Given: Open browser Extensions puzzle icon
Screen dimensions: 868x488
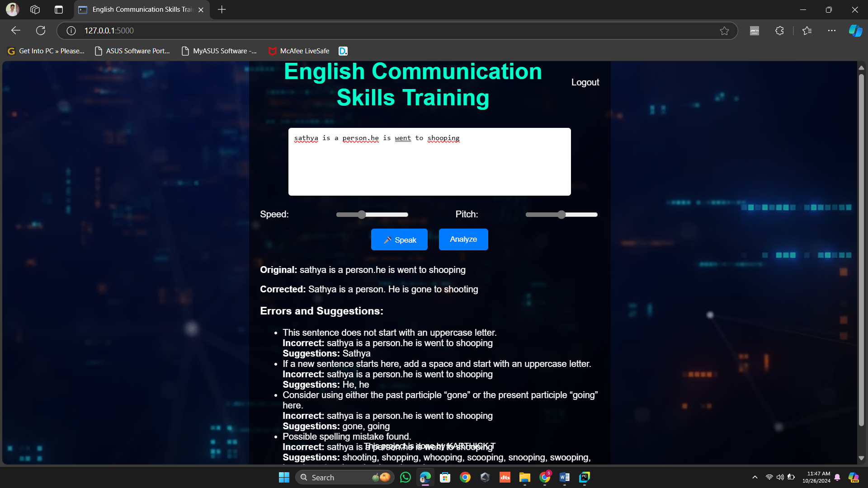Looking at the screenshot, I should pyautogui.click(x=779, y=31).
